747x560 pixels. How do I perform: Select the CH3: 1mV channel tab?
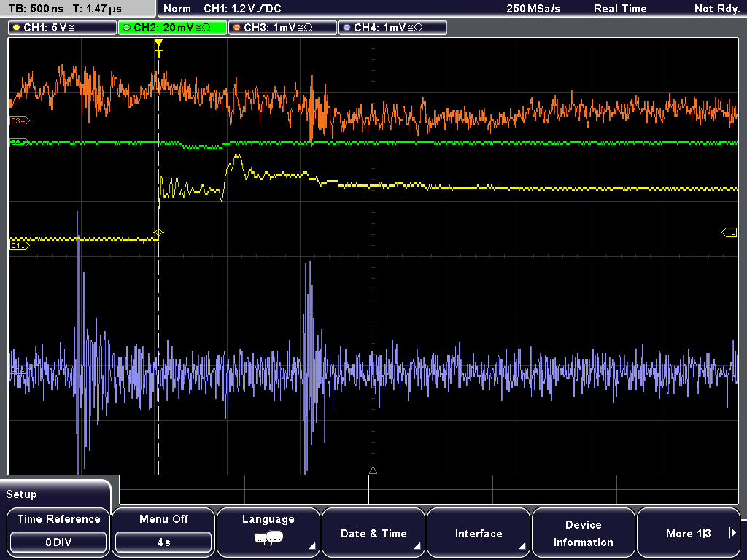pyautogui.click(x=282, y=28)
